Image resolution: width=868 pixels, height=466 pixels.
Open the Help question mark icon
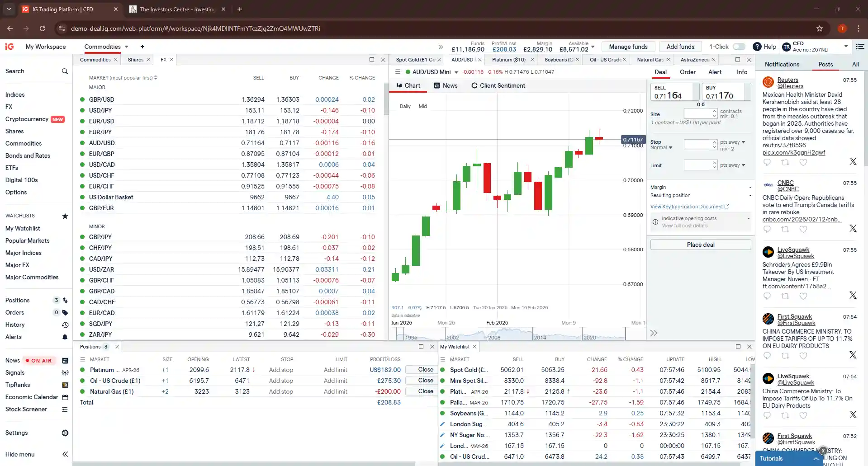tap(757, 47)
